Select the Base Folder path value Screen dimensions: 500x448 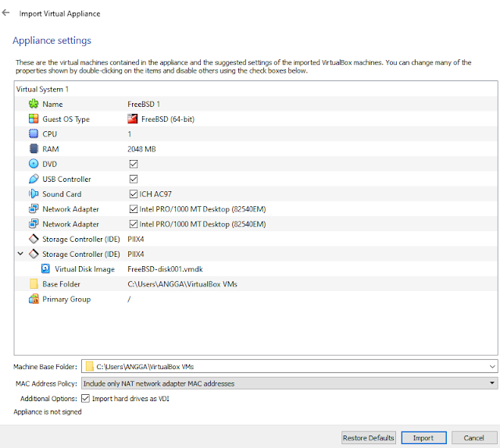pos(182,283)
